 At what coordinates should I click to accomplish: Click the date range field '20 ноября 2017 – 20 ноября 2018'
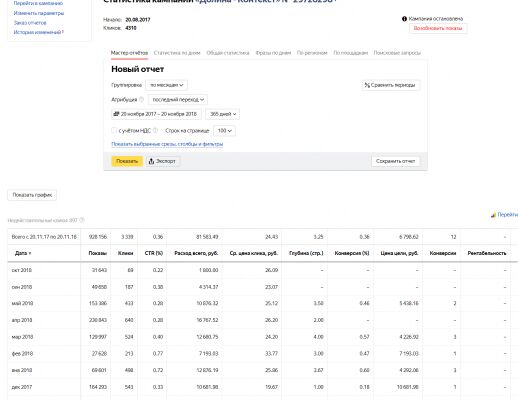click(x=156, y=114)
